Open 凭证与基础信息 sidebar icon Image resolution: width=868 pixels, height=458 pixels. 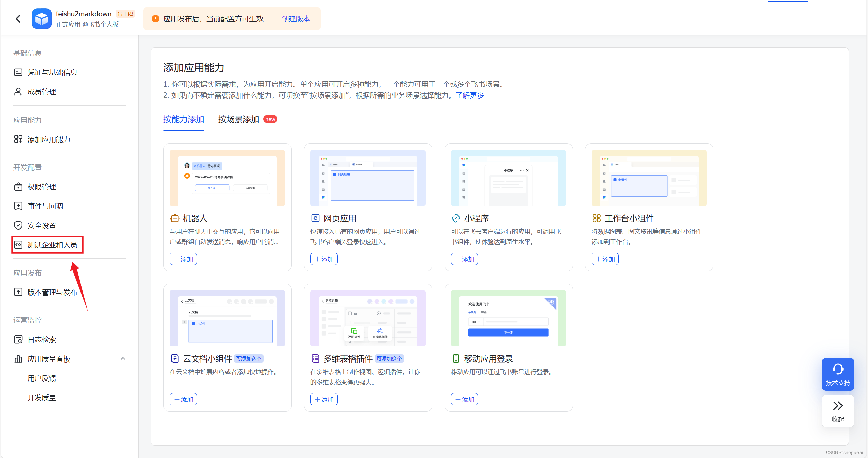(18, 72)
